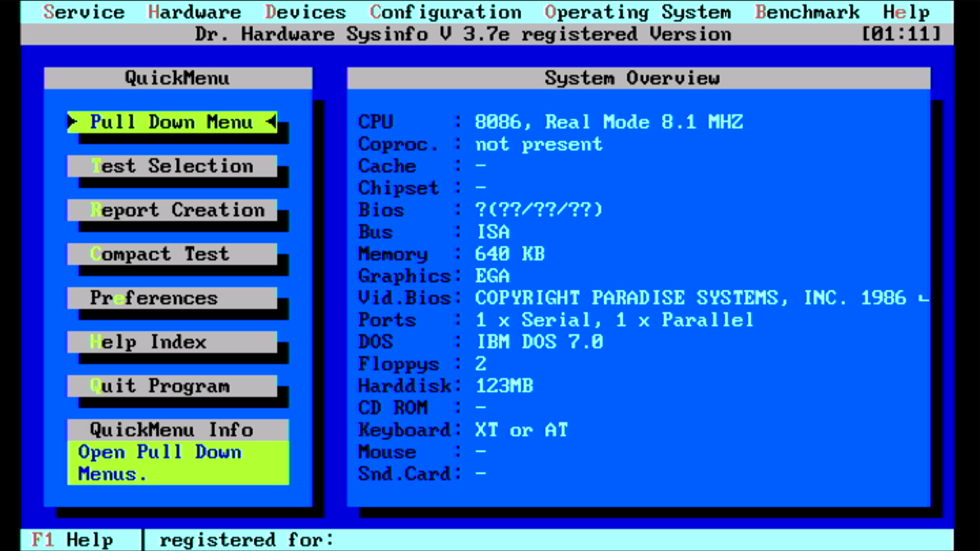The height and width of the screenshot is (551, 980).
Task: Start Report Creation from QuickMenu
Action: click(172, 210)
